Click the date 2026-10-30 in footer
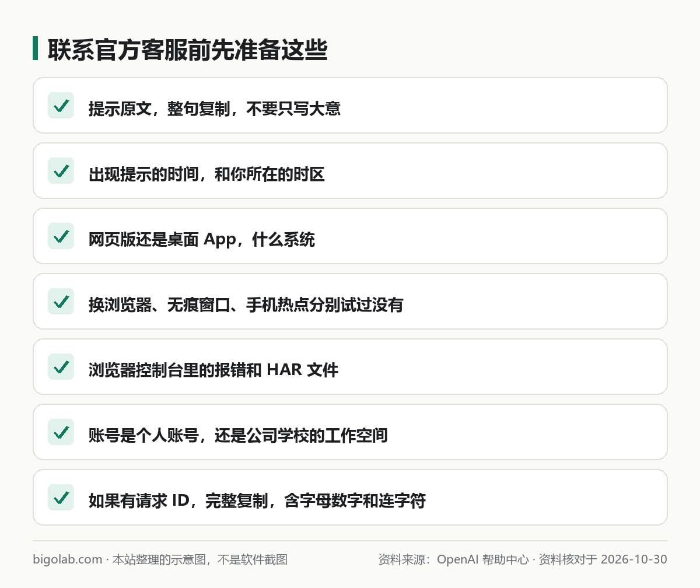 tap(633, 559)
